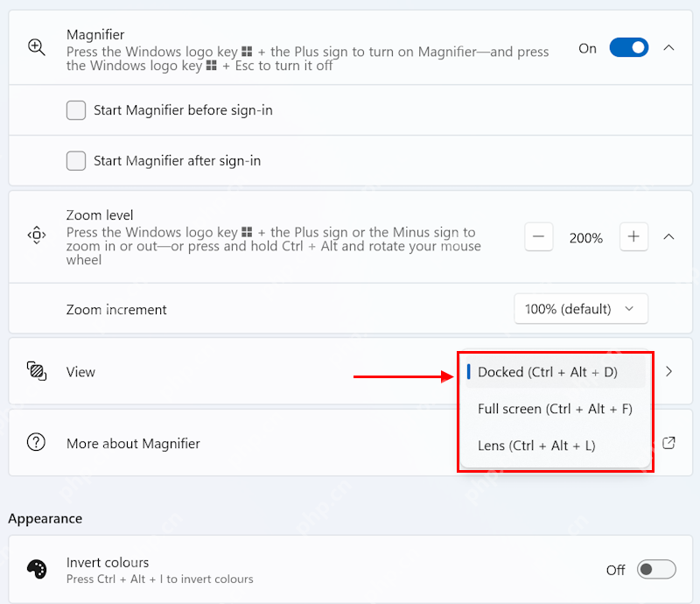Click the Magnifier magnifying glass icon
The height and width of the screenshot is (604, 700).
click(37, 47)
